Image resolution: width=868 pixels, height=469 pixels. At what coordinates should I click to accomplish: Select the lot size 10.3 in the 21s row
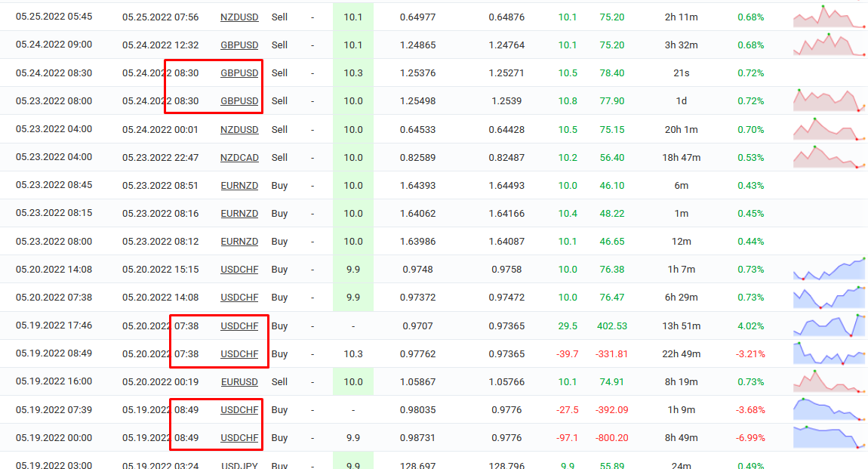coord(353,73)
